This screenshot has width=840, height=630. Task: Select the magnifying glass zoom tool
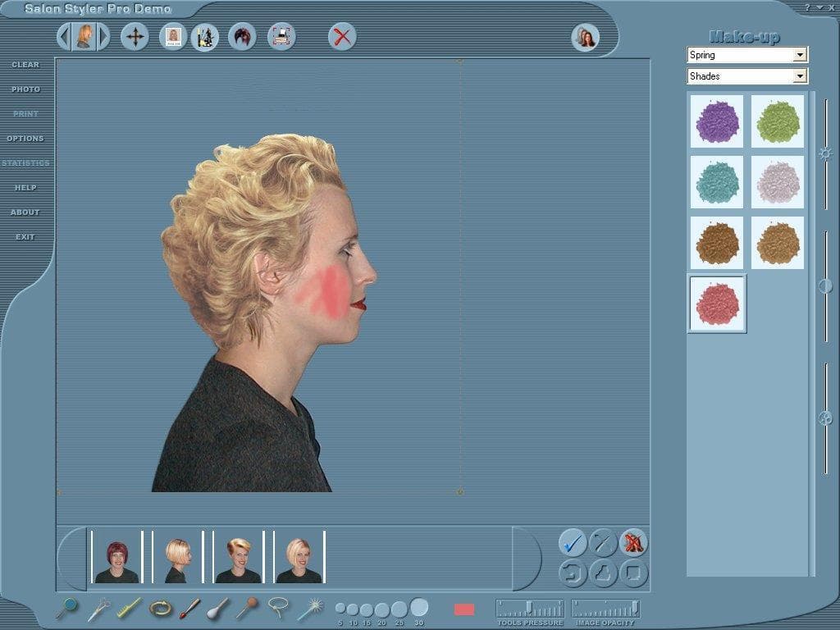click(x=67, y=609)
